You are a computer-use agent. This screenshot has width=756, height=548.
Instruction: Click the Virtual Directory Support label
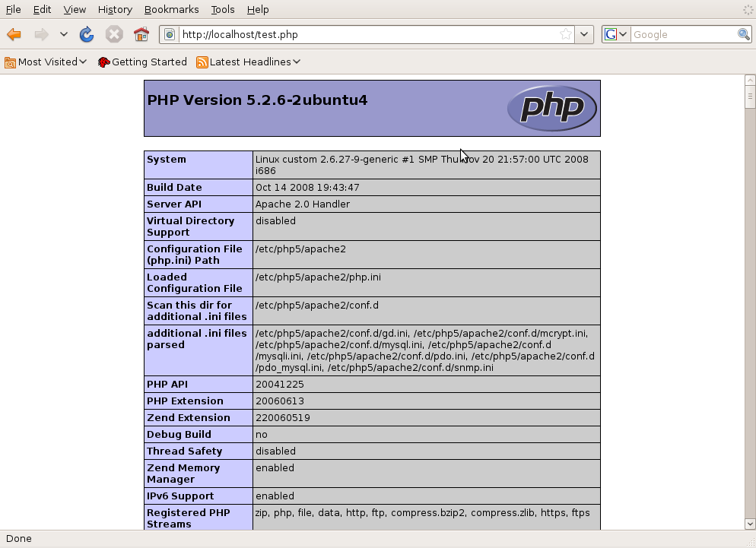[190, 226]
